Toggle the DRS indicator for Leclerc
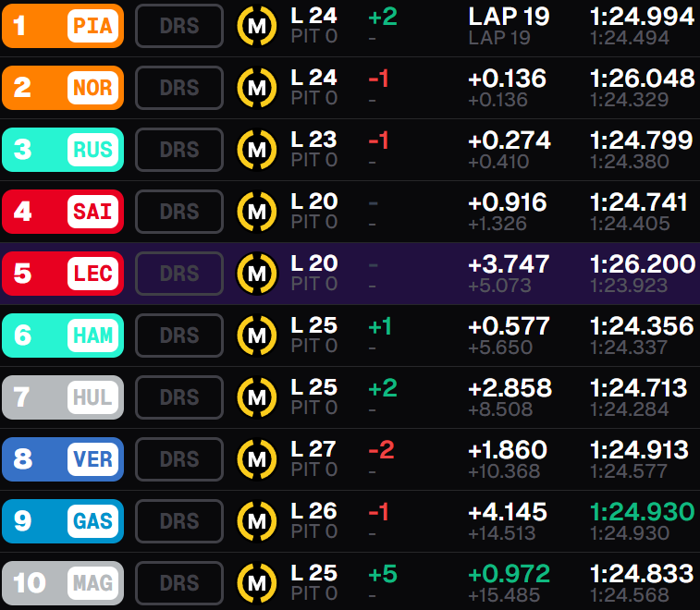700x610 pixels. [179, 274]
